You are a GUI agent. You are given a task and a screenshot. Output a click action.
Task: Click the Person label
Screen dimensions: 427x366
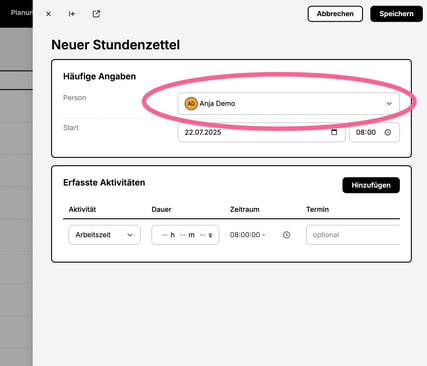click(x=75, y=98)
